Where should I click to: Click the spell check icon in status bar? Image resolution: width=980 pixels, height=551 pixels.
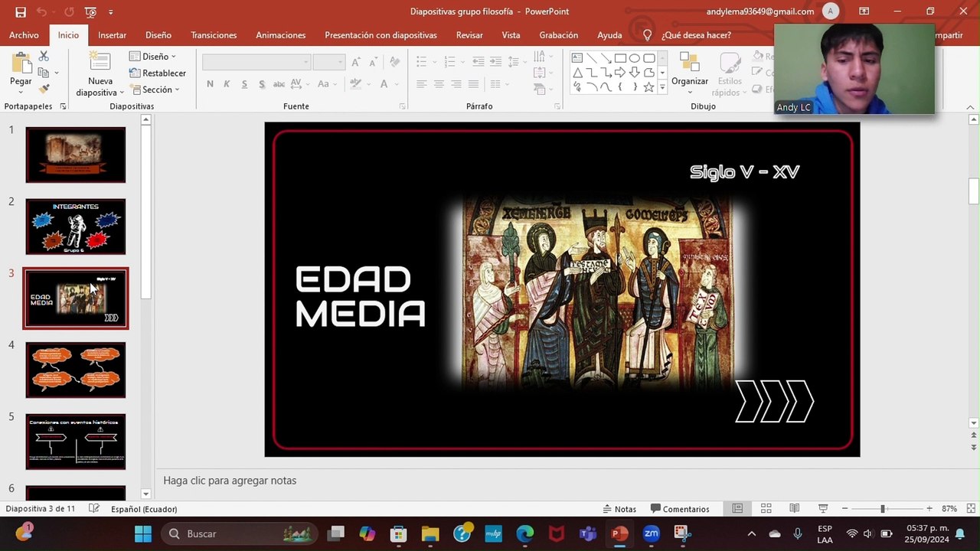pos(94,509)
